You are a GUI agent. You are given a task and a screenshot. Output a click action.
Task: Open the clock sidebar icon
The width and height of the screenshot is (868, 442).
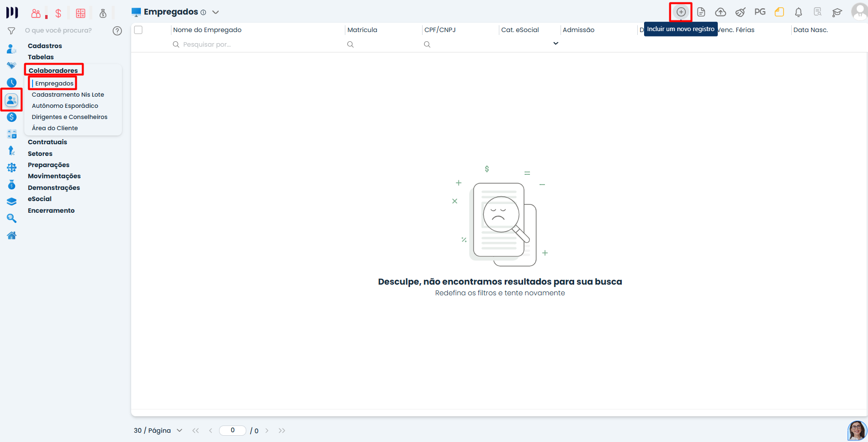(x=12, y=83)
